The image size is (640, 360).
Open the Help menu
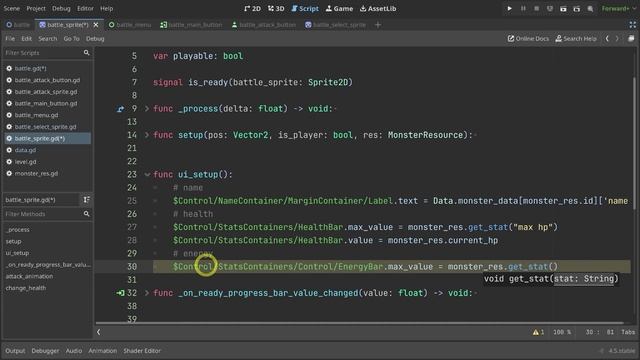point(107,8)
